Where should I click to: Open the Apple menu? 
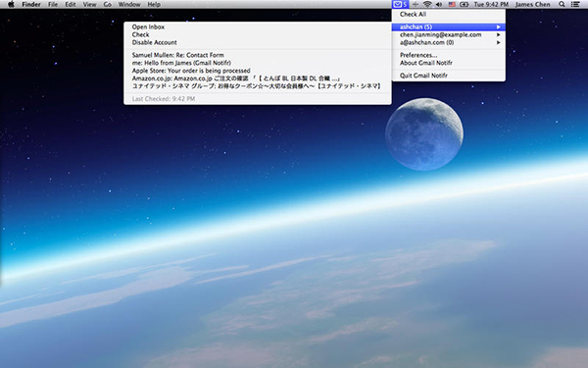[11, 5]
